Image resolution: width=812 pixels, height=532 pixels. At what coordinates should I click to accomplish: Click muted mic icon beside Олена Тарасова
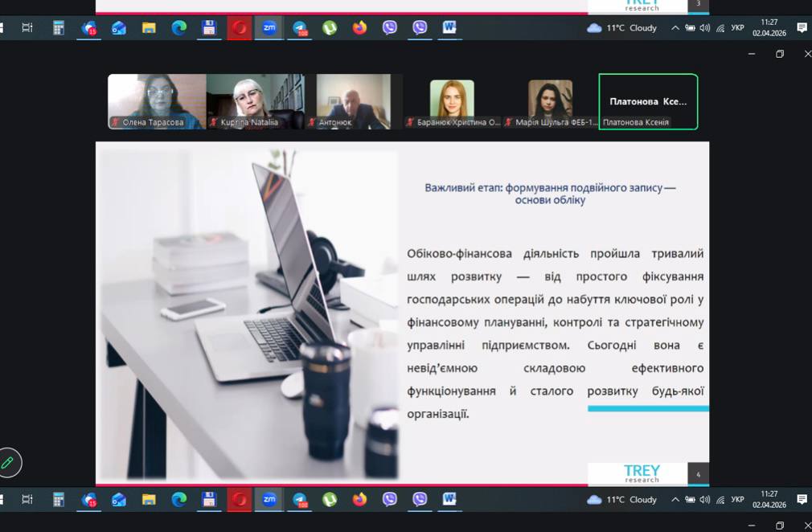(116, 123)
